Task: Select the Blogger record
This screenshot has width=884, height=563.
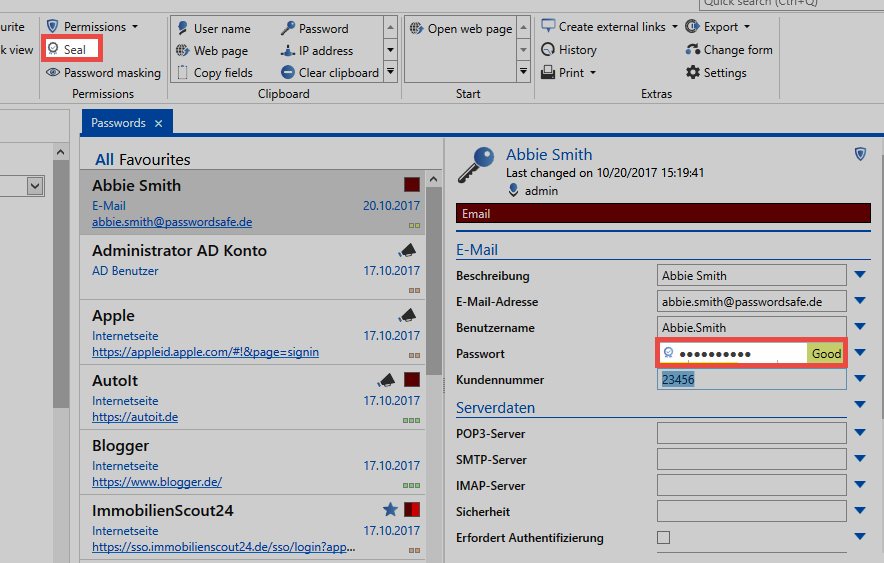Action: point(253,462)
